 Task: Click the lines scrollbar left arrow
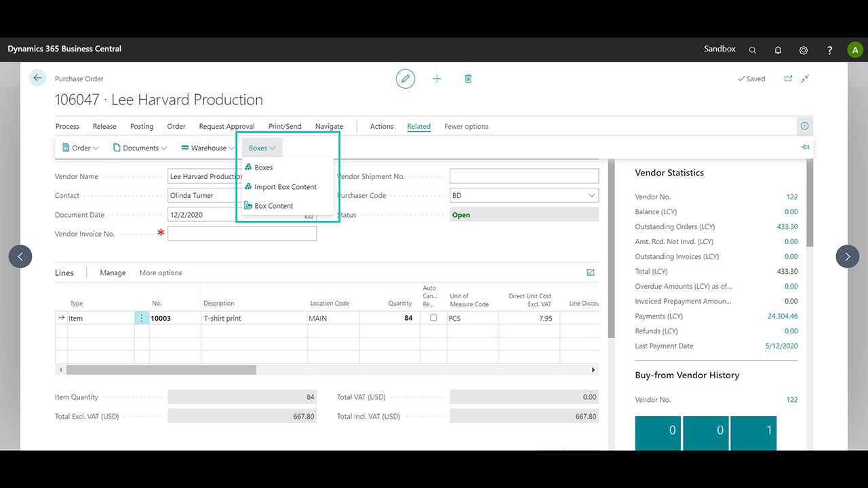click(60, 370)
